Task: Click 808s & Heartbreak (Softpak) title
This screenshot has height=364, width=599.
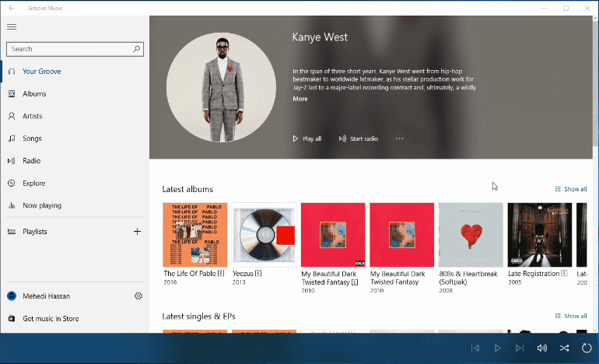Action: point(468,278)
